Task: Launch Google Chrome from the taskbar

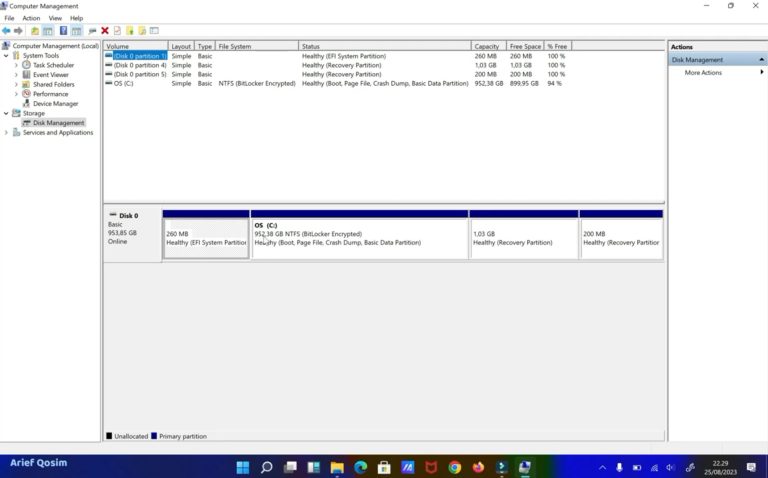Action: pos(455,467)
